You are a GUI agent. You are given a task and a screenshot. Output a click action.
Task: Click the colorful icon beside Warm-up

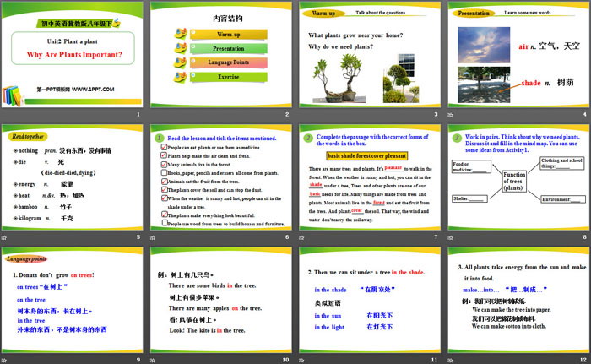click(x=181, y=35)
